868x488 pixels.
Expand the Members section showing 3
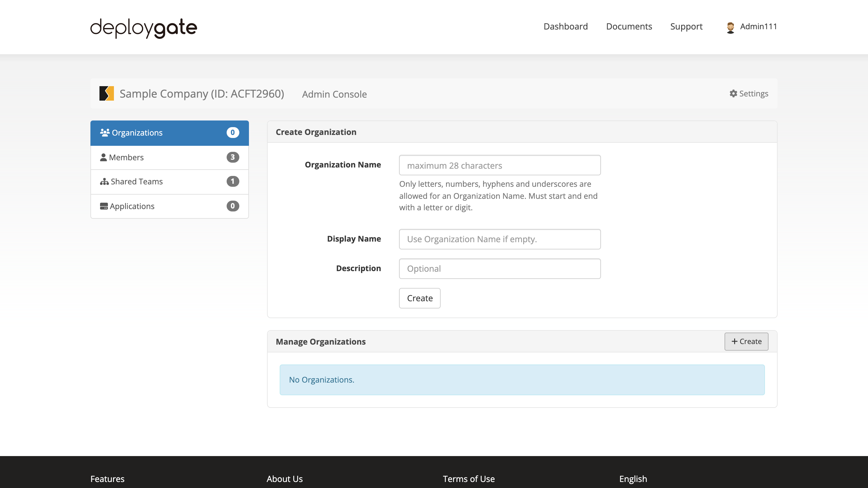click(169, 157)
